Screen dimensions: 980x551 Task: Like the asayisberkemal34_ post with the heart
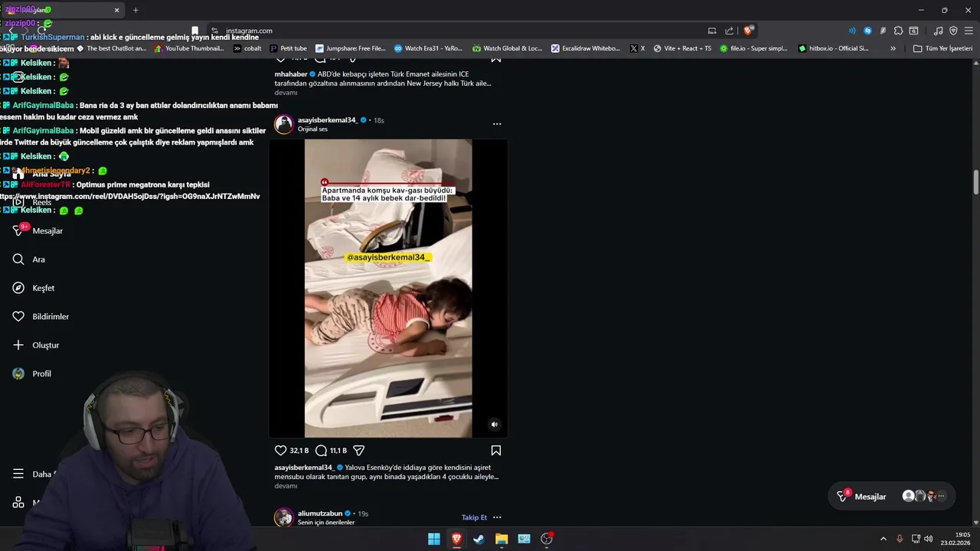280,451
